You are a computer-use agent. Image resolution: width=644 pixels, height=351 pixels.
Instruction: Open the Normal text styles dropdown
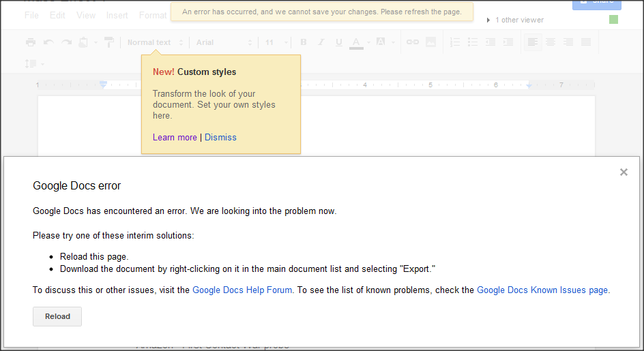tap(156, 42)
